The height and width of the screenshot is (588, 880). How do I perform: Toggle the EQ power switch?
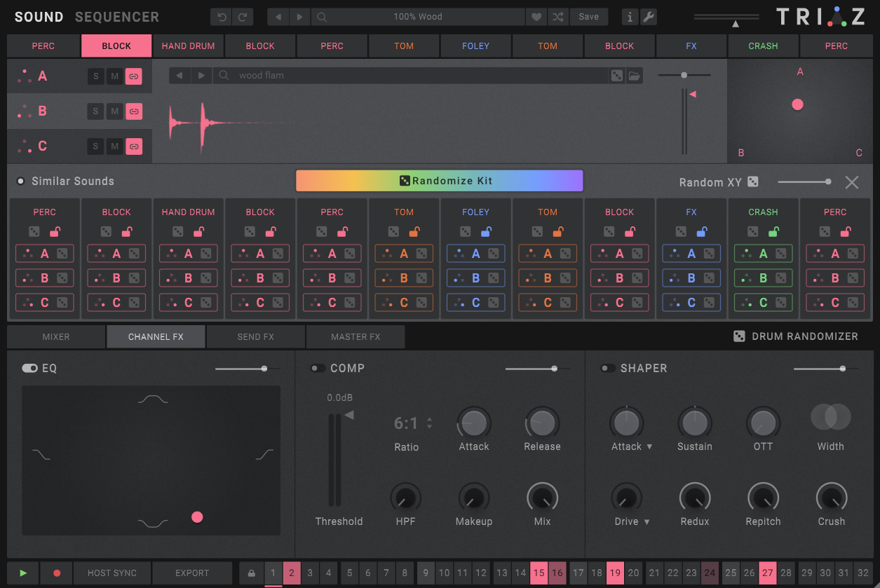pos(29,368)
